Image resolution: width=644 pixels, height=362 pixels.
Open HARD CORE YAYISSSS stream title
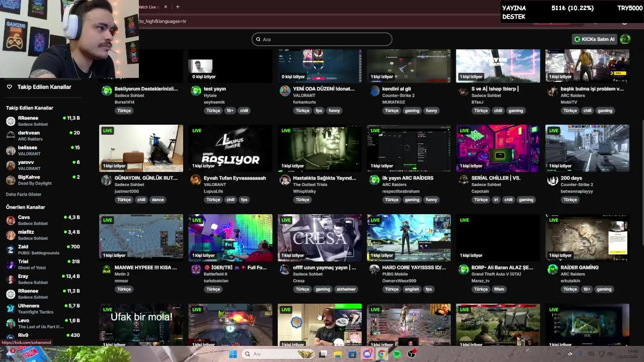point(414,267)
